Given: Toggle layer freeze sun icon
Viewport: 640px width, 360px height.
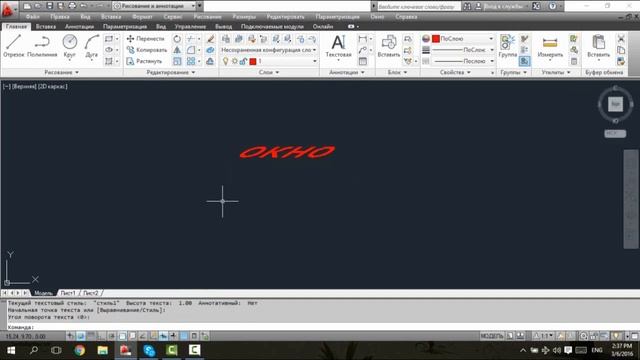Looking at the screenshot, I should 235,61.
